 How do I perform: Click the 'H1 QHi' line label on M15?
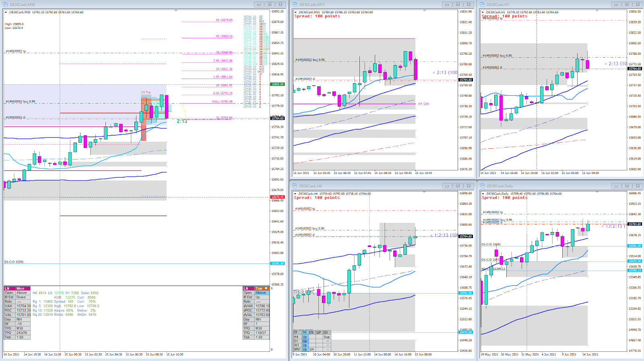click(x=423, y=104)
